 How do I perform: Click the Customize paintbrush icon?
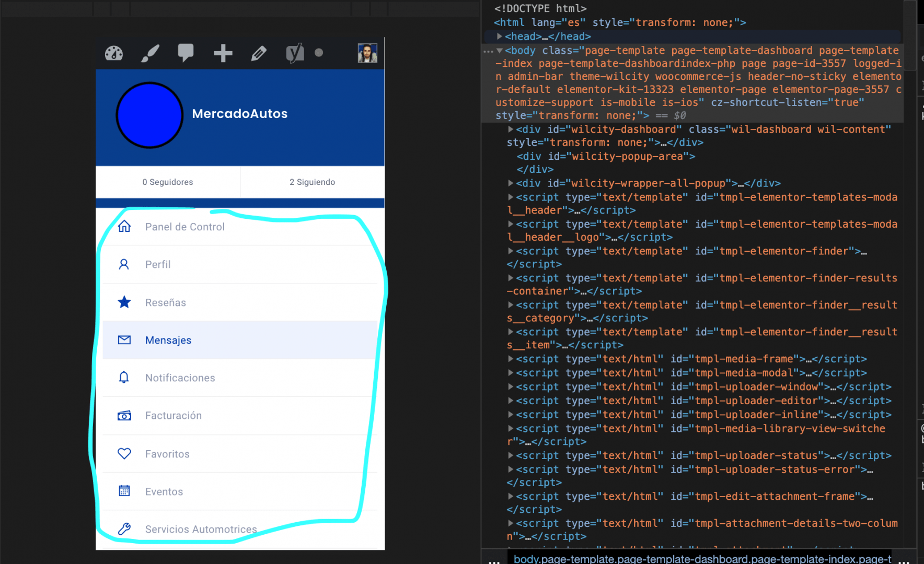click(x=151, y=53)
